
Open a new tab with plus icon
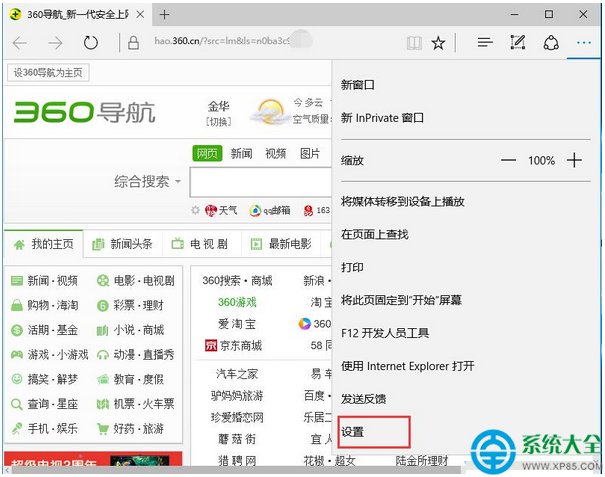pyautogui.click(x=164, y=15)
